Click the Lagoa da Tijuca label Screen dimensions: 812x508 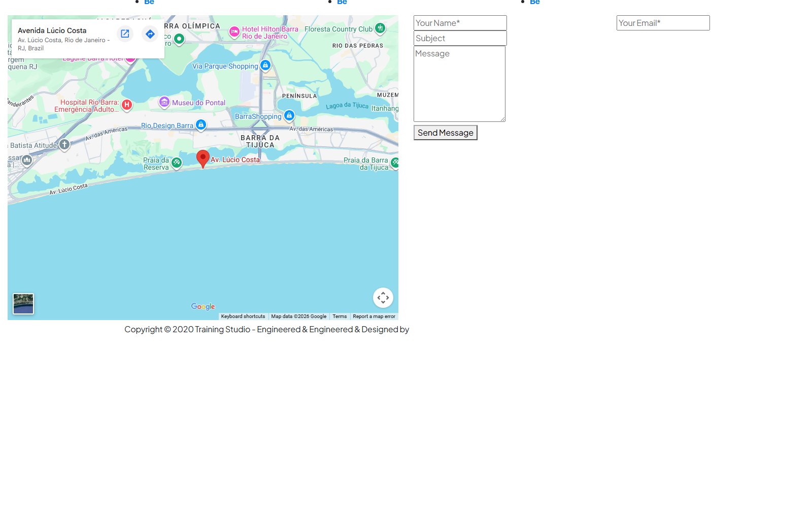(347, 105)
